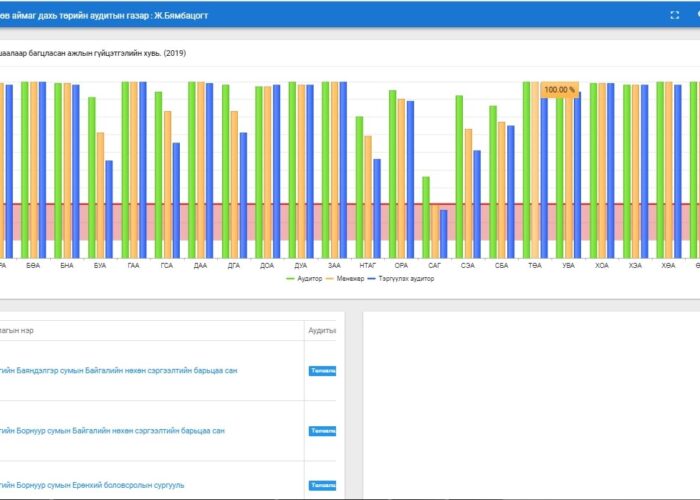The height and width of the screenshot is (500, 700).
Task: Toggle the Аудитор series in the legend
Action: (304, 279)
